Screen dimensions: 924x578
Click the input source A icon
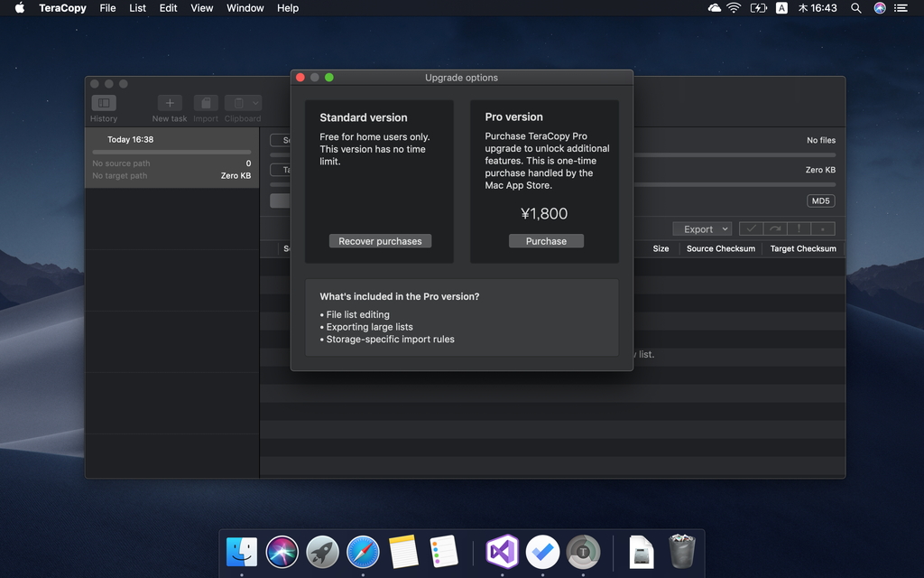781,7
